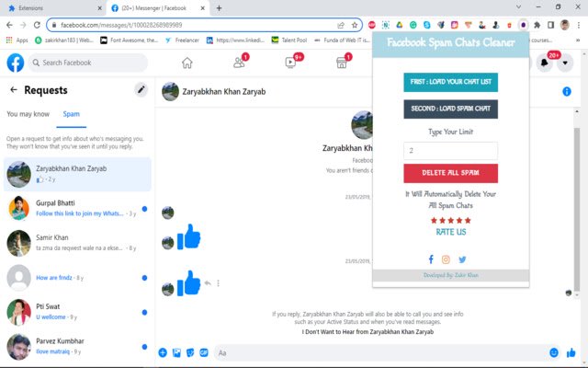The image size is (588, 368).
Task: Open the Apps bookmark shortcut
Action: click(x=17, y=40)
